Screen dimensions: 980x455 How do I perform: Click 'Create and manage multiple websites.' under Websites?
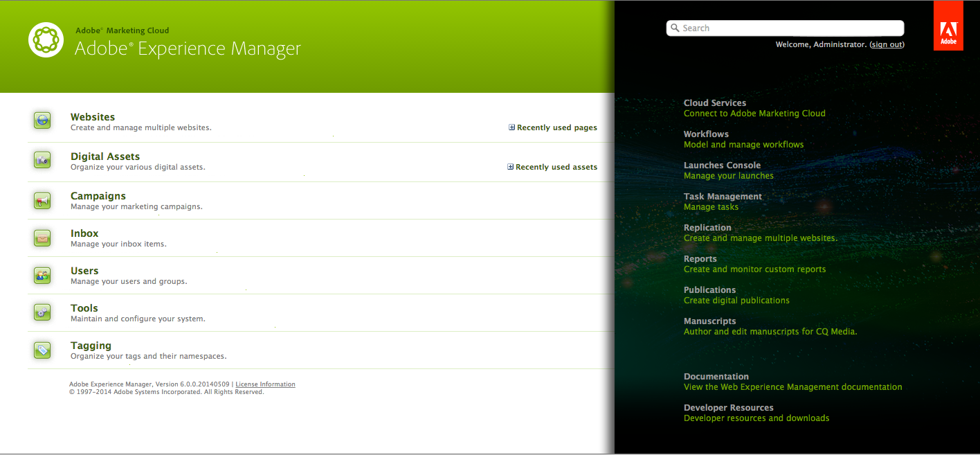point(141,128)
